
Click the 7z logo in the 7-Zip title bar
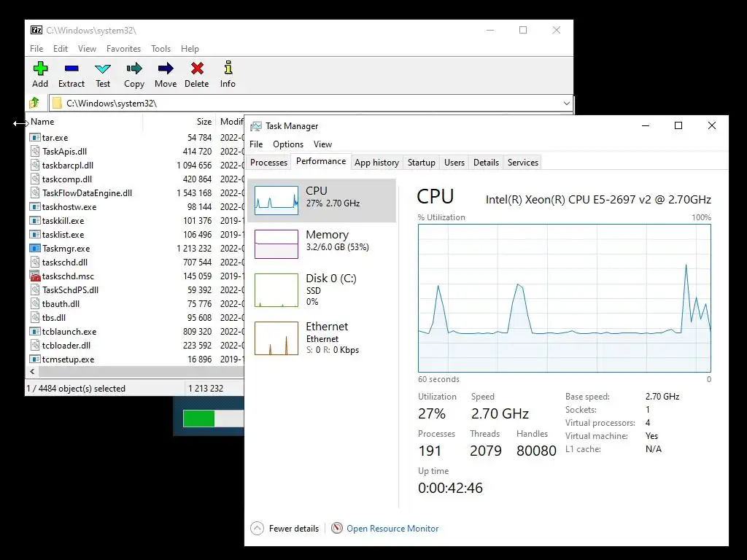36,30
